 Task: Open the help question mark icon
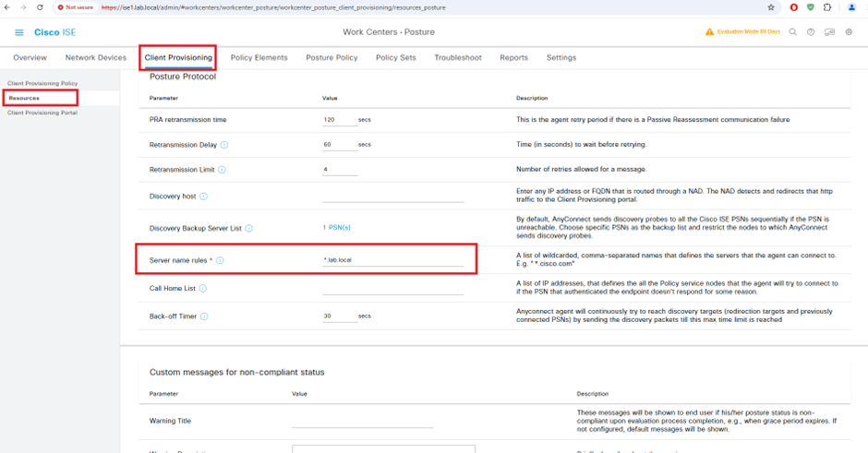tap(811, 32)
